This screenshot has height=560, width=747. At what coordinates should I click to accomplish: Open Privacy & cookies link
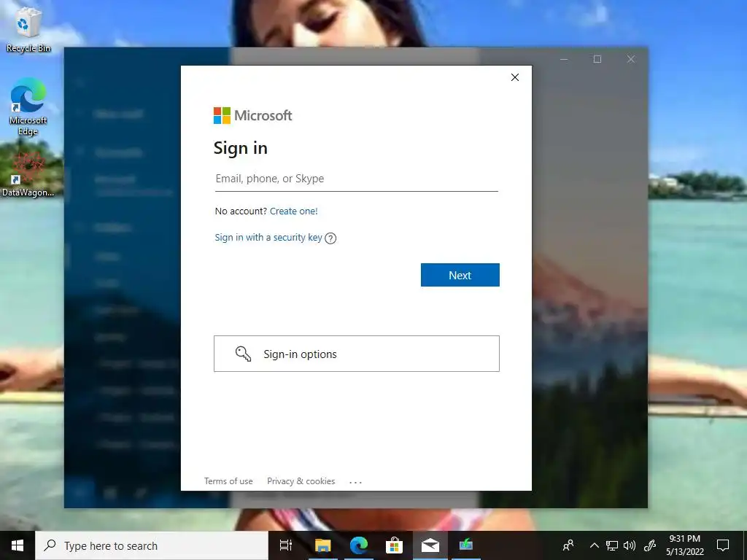tap(301, 481)
